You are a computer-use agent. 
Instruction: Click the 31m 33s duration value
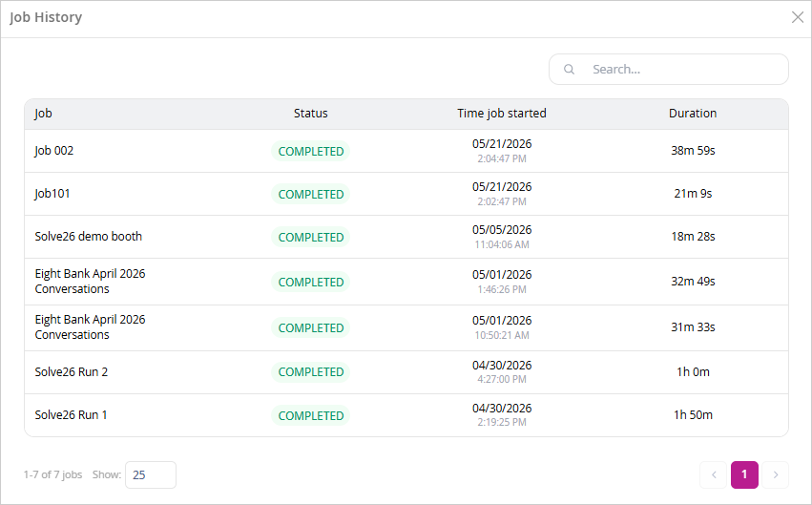[693, 327]
